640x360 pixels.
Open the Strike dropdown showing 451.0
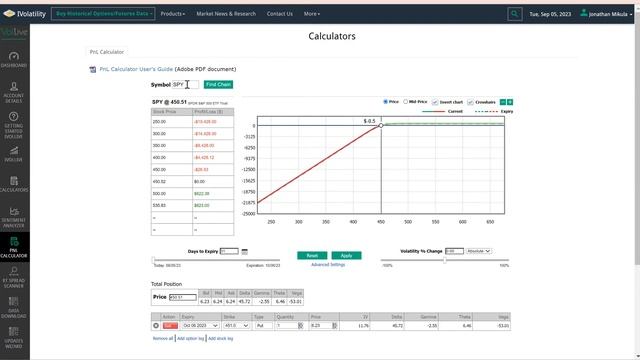pos(236,326)
